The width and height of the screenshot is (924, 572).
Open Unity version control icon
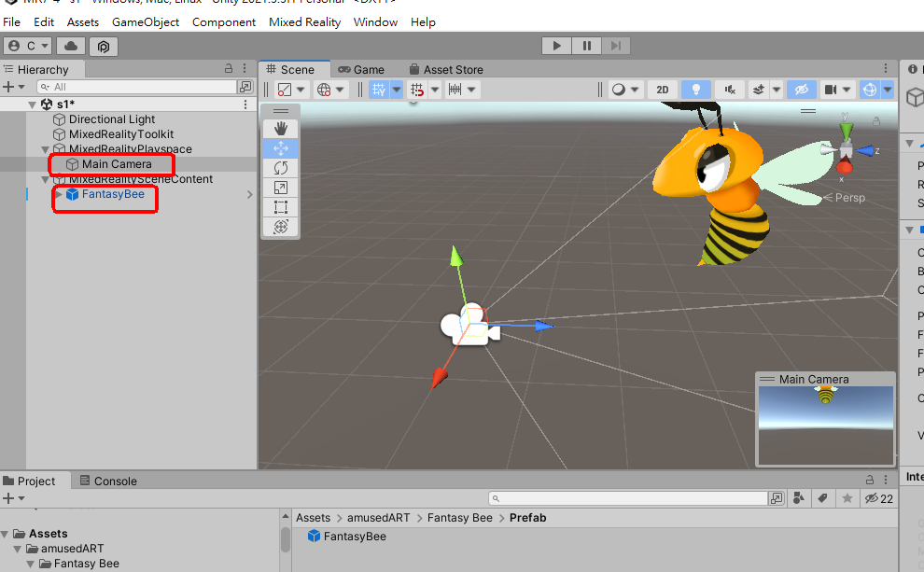pos(104,46)
